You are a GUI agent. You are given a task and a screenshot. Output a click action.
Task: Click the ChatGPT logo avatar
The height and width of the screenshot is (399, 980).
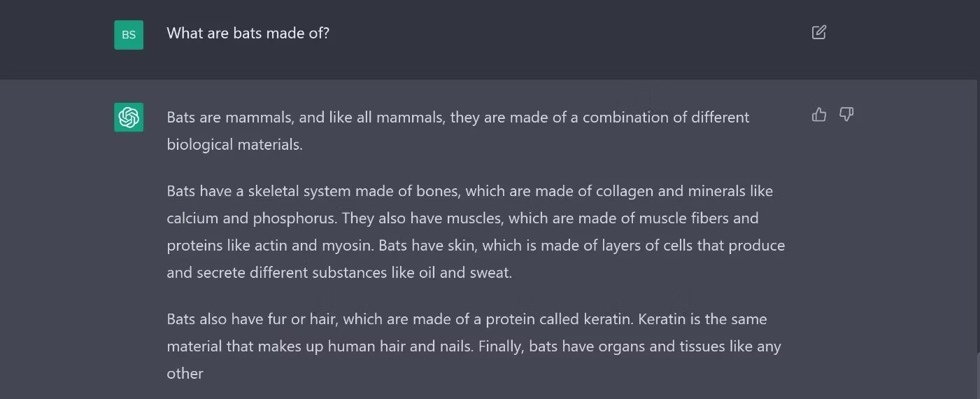point(129,117)
